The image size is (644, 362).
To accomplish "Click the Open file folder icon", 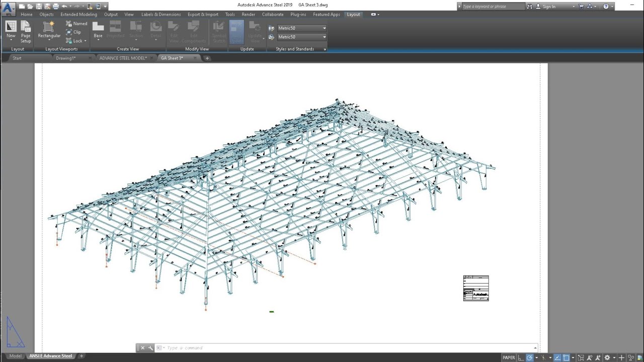I will click(x=30, y=7).
